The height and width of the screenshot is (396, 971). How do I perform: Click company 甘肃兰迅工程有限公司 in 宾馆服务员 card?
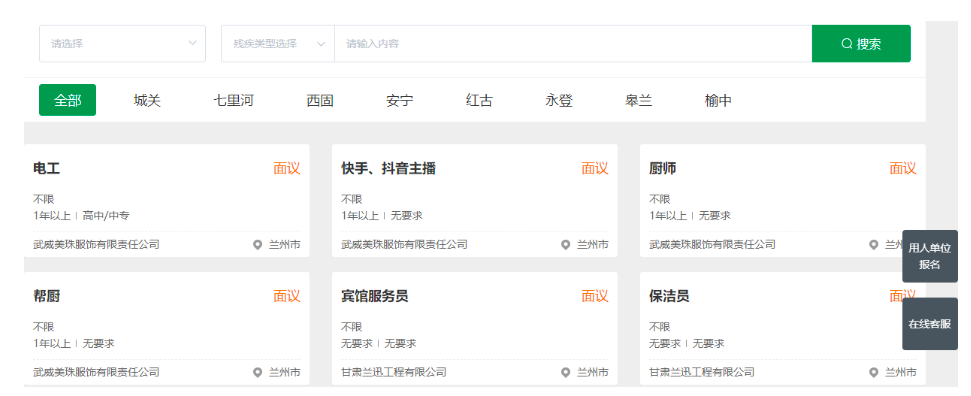[394, 372]
